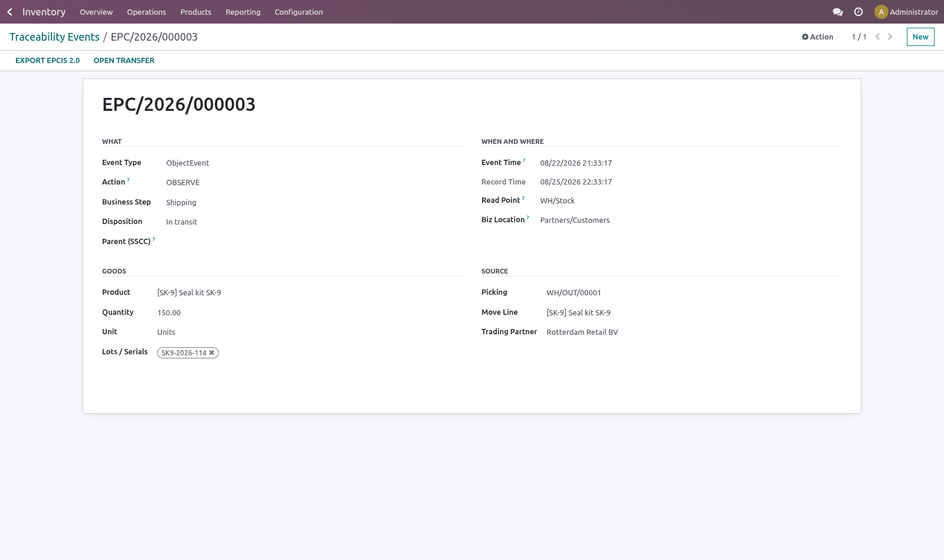Open the Configuration menu
The height and width of the screenshot is (560, 944).
[299, 12]
